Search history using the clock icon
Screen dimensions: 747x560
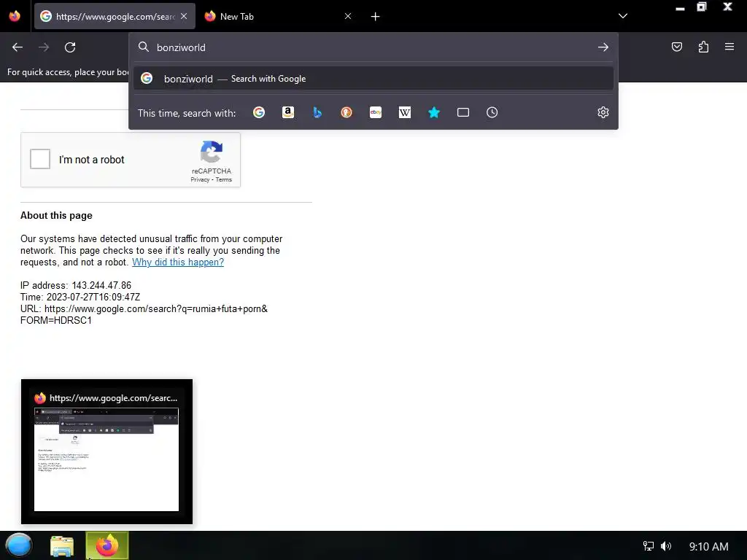coord(492,112)
